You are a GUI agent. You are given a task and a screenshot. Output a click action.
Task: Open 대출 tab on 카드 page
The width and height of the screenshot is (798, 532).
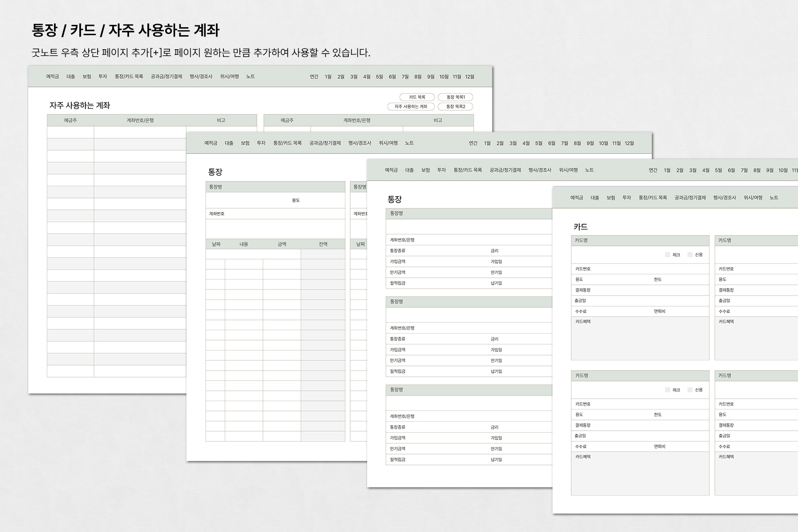(x=595, y=198)
